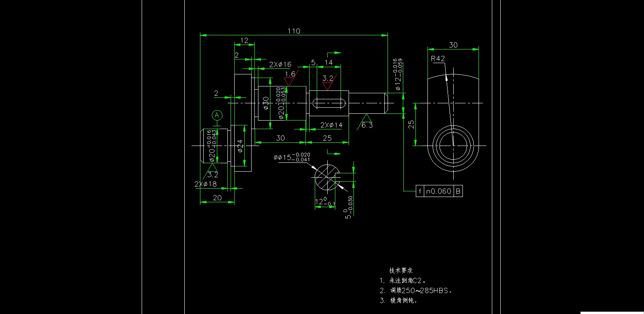
Task: Select the datum B tolerance frame cell
Action: click(458, 191)
